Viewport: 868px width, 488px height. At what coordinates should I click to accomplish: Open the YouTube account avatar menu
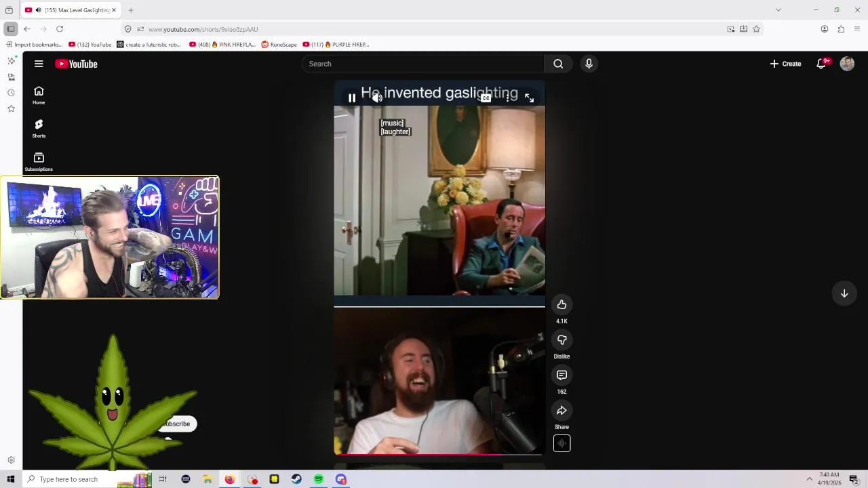click(847, 64)
